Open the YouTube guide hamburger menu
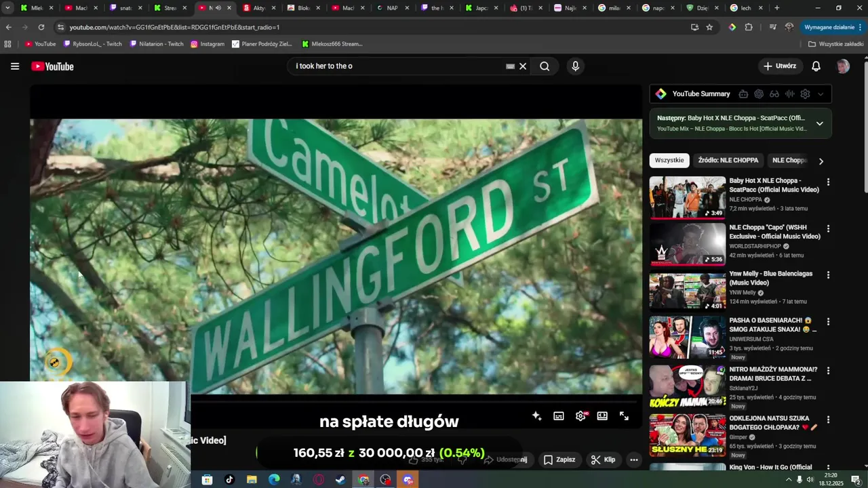This screenshot has width=868, height=488. [15, 66]
